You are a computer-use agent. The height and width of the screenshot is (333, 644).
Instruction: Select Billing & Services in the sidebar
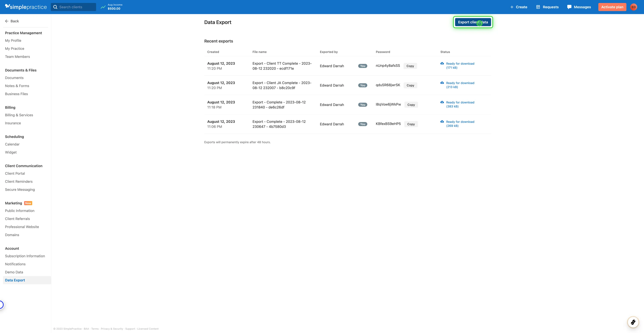19,115
